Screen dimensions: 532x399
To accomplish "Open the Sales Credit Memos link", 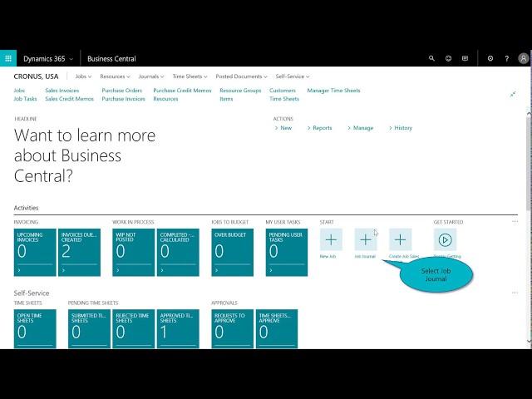I will 69,99.
